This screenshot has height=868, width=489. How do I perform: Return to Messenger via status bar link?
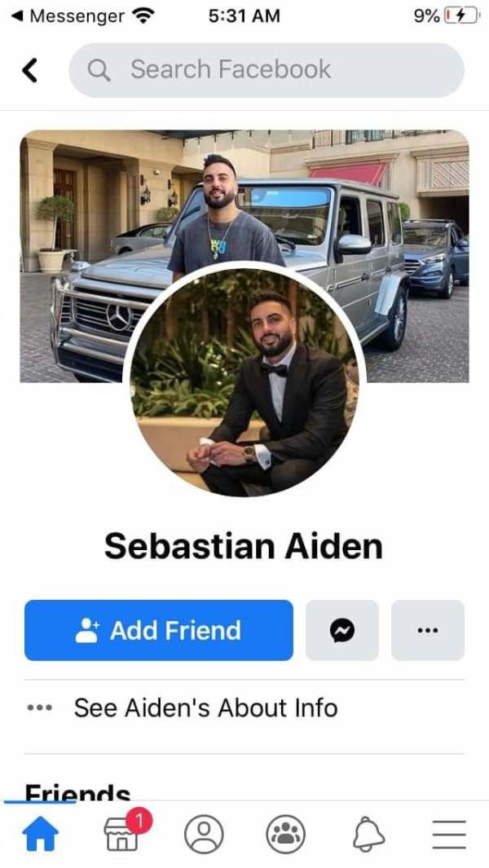(68, 16)
